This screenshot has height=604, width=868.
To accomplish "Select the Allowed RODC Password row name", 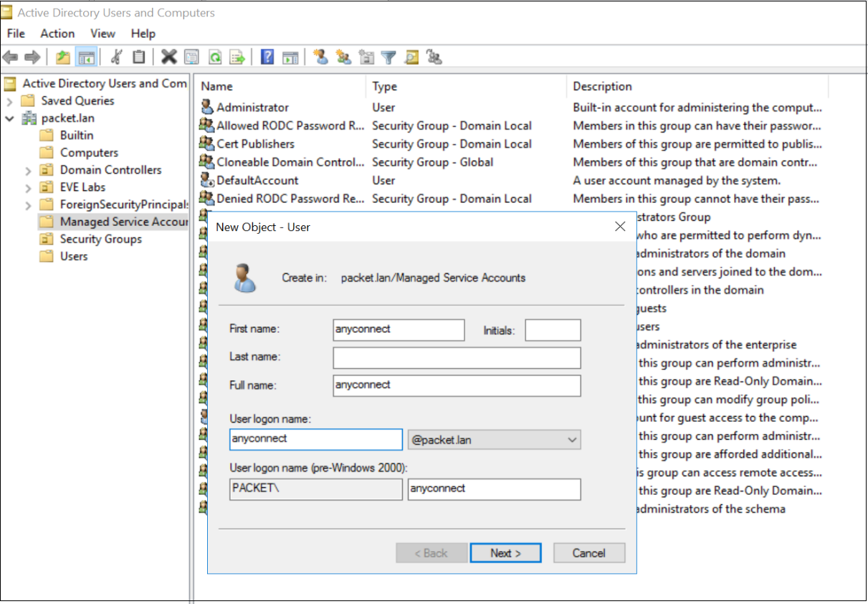I will [x=291, y=126].
